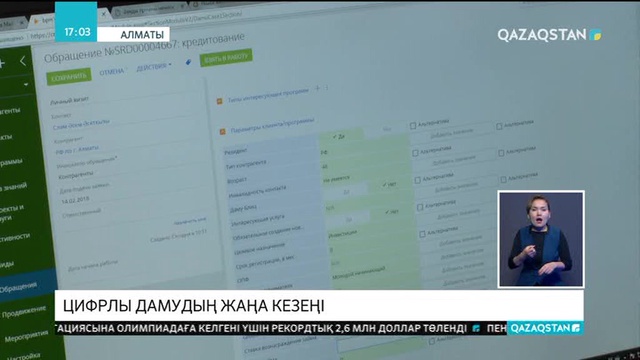The height and width of the screenshot is (360, 640).
Task: Select Да option for Обязательное создание row
Action: pos(349,219)
